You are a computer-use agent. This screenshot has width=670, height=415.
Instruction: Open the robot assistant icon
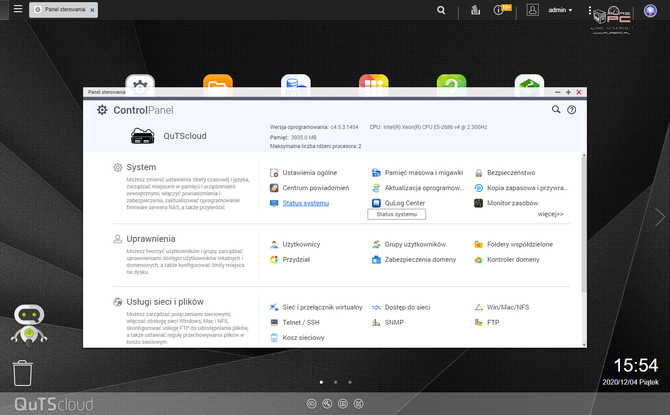click(x=29, y=325)
